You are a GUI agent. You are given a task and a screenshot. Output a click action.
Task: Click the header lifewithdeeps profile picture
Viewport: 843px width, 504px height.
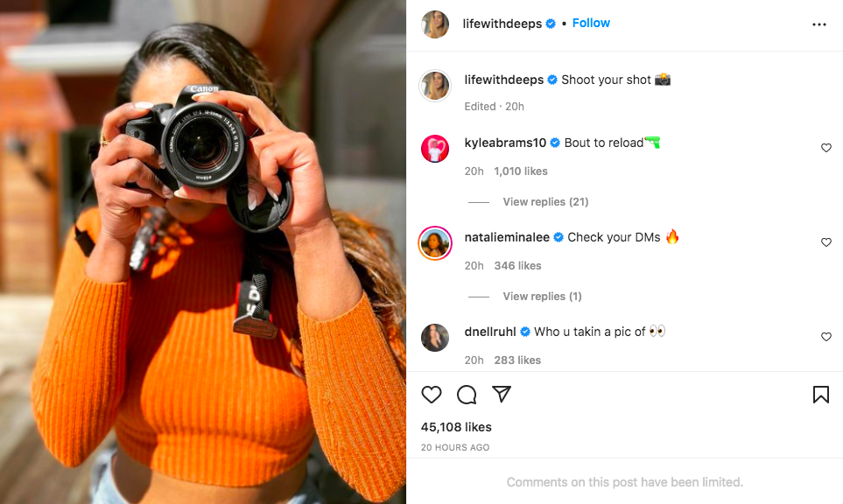(x=435, y=24)
